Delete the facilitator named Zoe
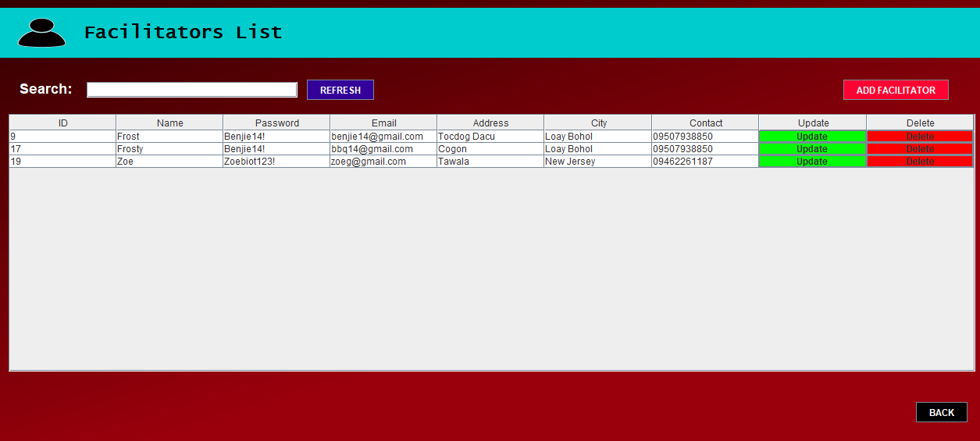Screen dimensions: 980x441 point(919,162)
